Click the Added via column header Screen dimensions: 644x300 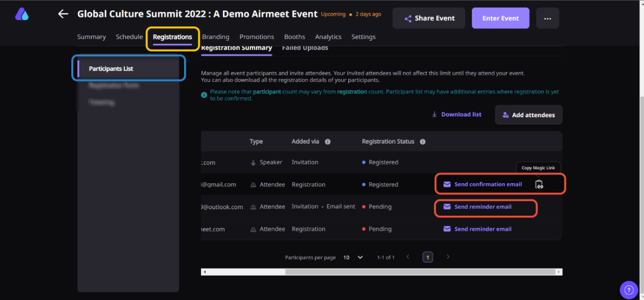click(x=305, y=142)
